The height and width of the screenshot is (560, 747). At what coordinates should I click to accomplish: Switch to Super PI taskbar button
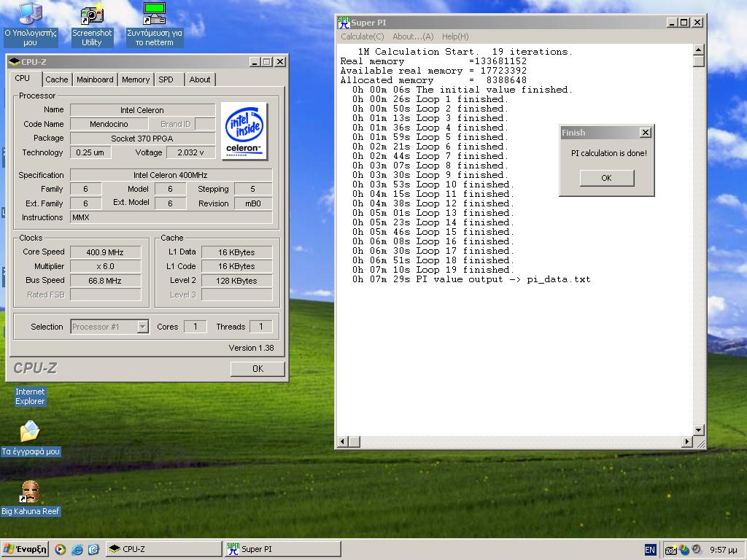(283, 549)
